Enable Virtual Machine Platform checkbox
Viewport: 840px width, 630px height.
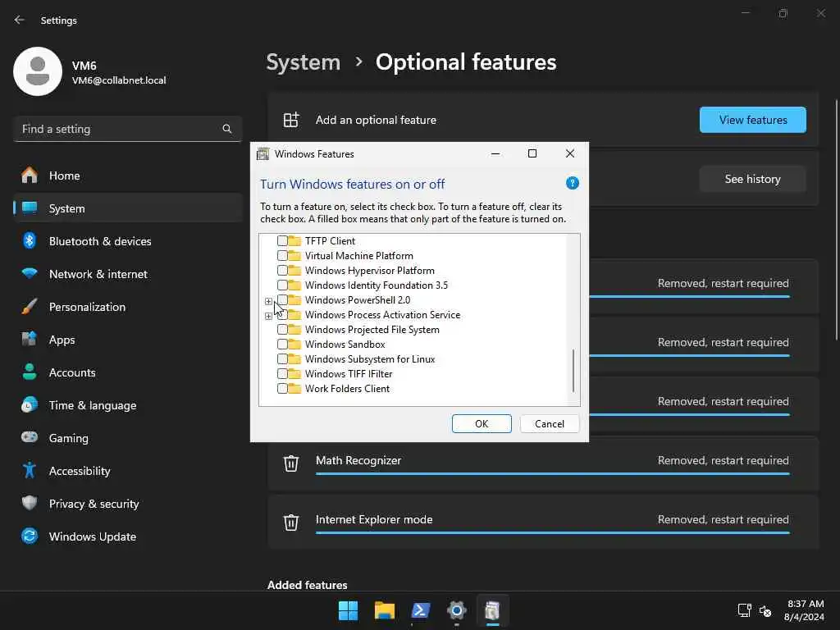282,256
